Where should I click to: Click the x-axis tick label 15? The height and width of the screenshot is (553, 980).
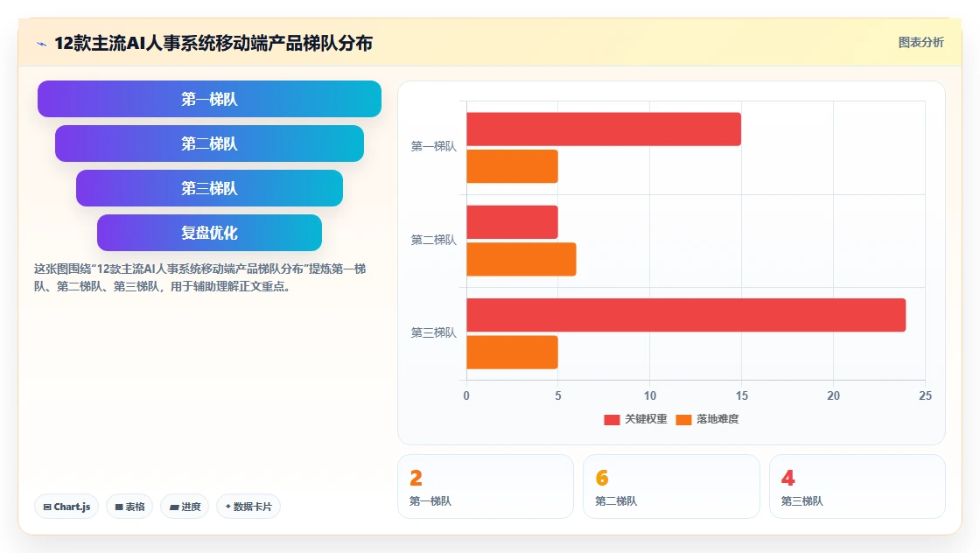741,395
